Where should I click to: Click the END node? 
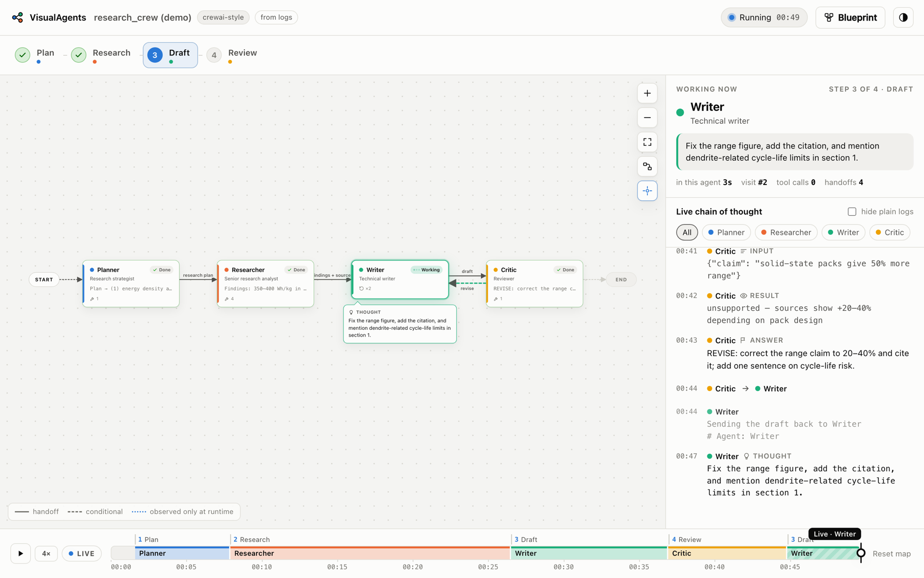[x=621, y=279]
